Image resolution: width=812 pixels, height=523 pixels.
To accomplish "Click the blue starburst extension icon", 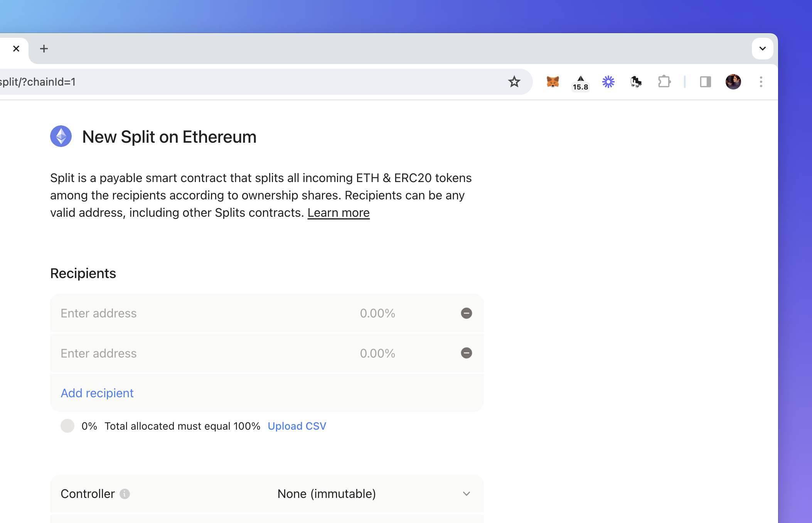I will click(608, 82).
